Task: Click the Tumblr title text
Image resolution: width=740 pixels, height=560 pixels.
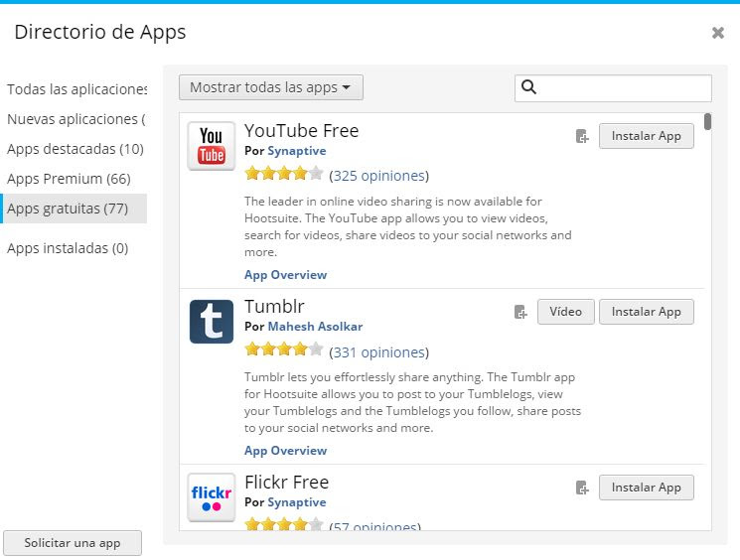Action: tap(274, 307)
